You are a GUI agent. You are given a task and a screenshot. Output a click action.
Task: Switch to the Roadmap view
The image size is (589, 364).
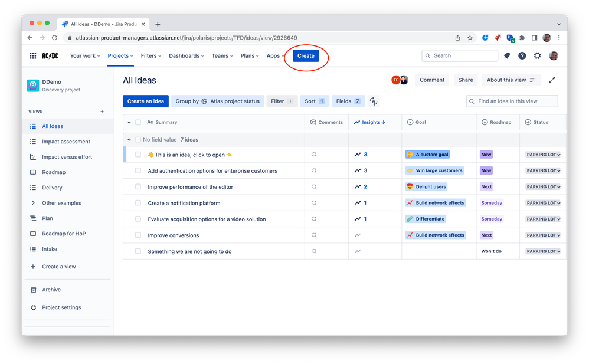tap(54, 172)
